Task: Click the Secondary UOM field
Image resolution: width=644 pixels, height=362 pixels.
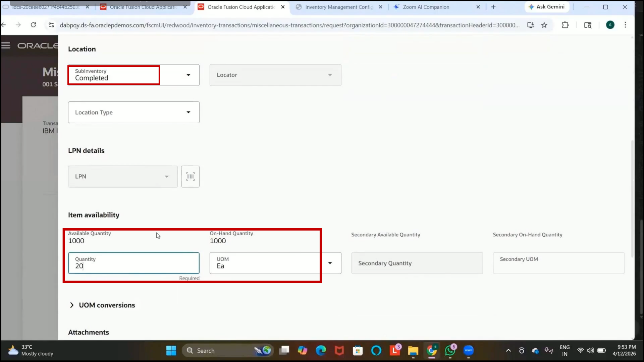Action: click(558, 263)
